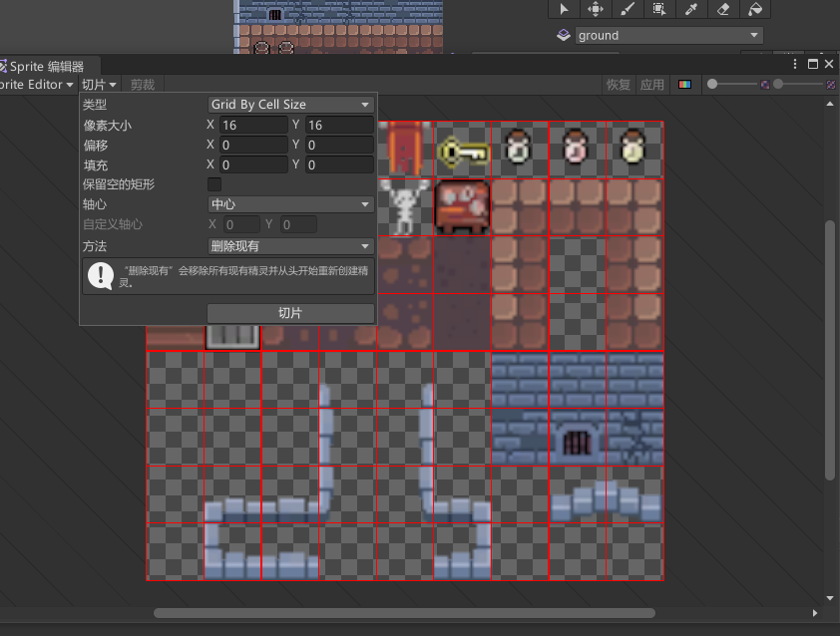Adjust the zoom slider handle
Image resolution: width=840 pixels, height=636 pixels.
(712, 84)
